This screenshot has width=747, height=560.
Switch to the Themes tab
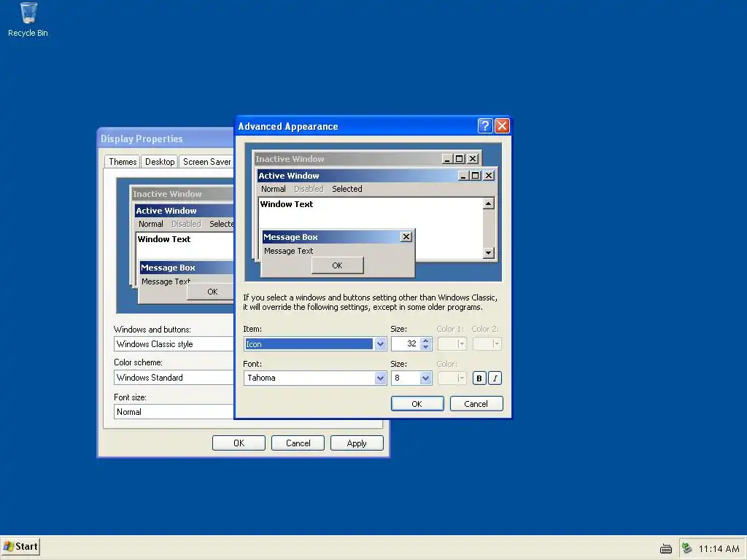(123, 161)
